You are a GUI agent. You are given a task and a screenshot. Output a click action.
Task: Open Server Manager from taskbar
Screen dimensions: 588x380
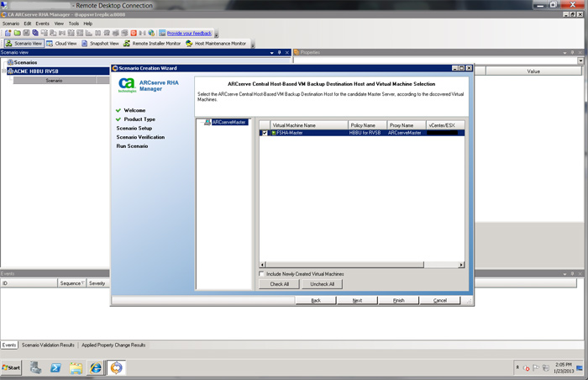pos(36,367)
